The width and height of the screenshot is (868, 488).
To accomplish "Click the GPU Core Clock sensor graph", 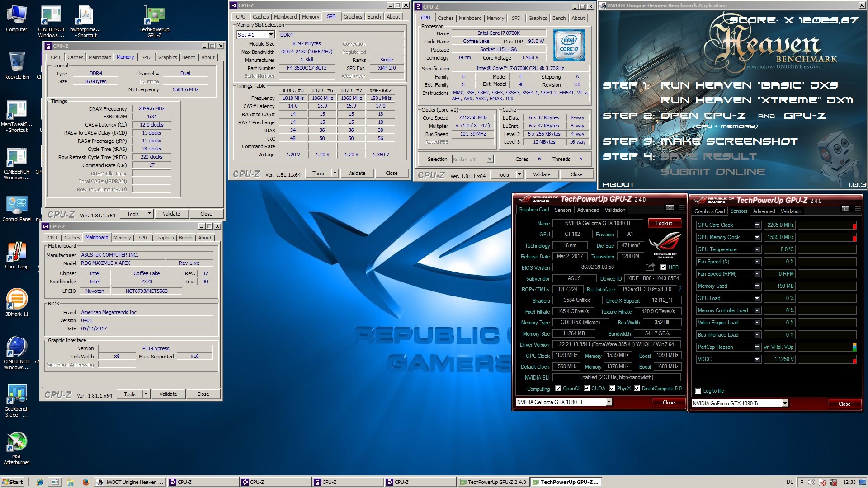I will click(x=827, y=225).
